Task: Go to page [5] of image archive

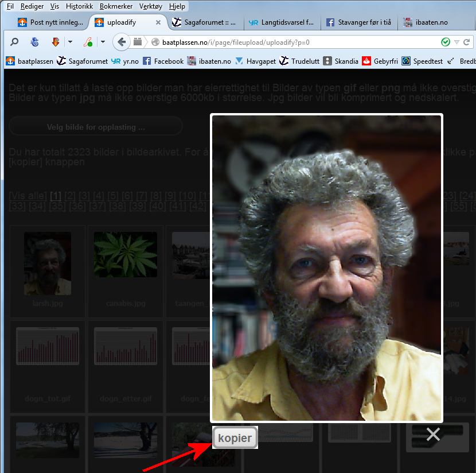Action: click(112, 196)
